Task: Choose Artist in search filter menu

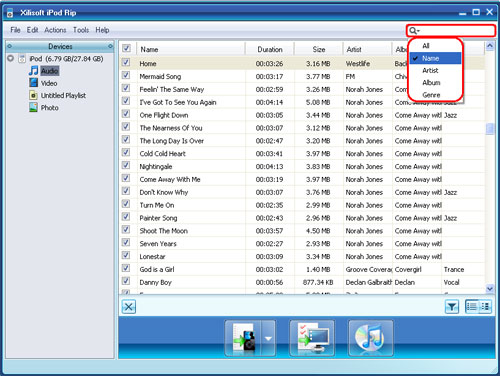Action: pos(435,71)
